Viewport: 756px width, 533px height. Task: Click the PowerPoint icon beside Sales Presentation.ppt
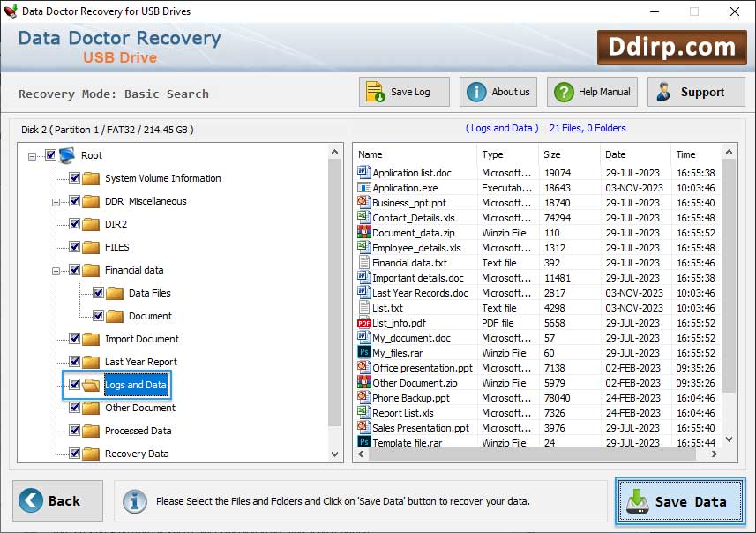point(363,426)
